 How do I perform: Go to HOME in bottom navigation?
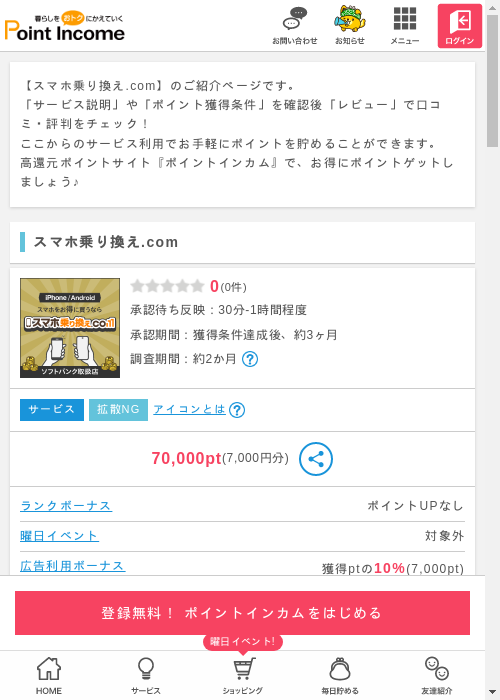[49, 676]
